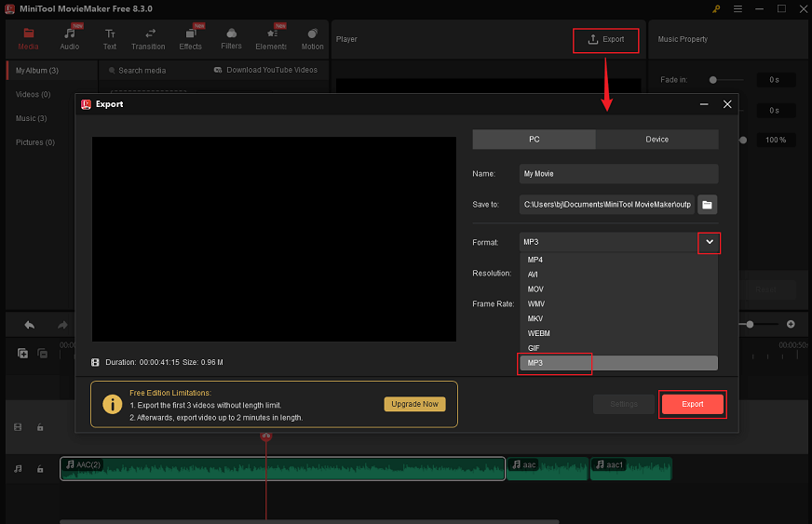This screenshot has width=812, height=524.
Task: Choose WEBM format option
Action: 618,333
